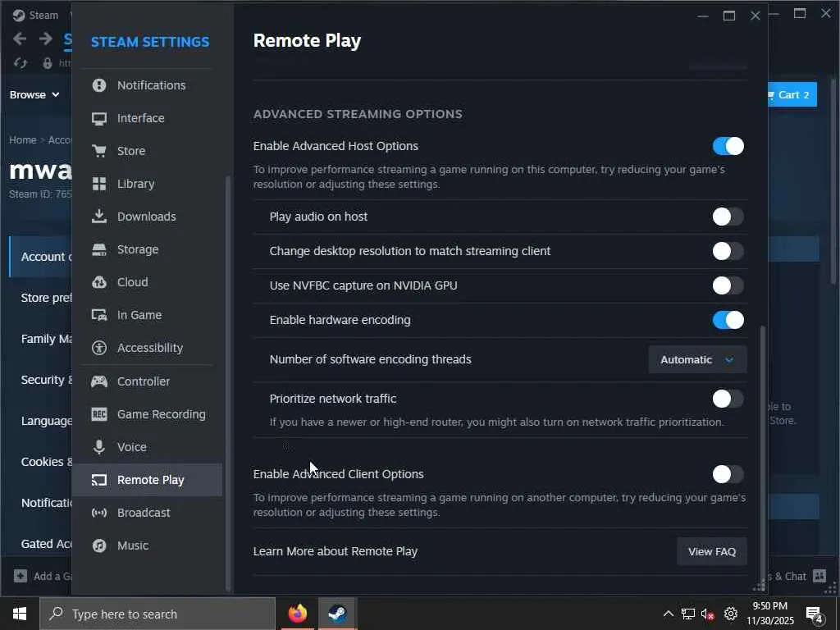The height and width of the screenshot is (630, 840).
Task: Switch to Controller settings
Action: (147, 381)
